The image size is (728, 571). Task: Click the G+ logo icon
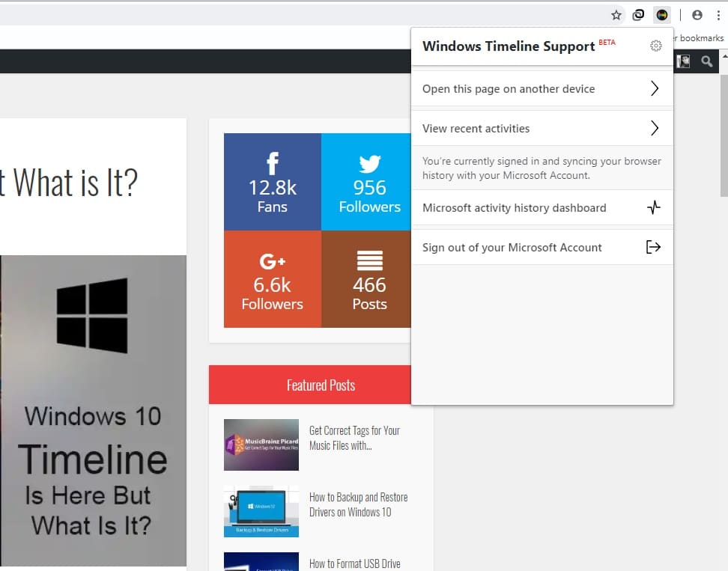[273, 262]
